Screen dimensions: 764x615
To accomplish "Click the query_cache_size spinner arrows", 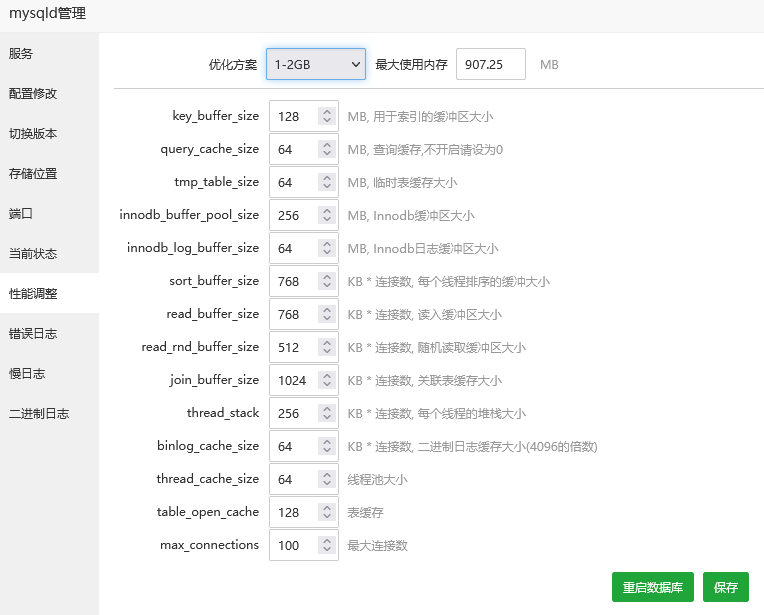I will point(327,149).
